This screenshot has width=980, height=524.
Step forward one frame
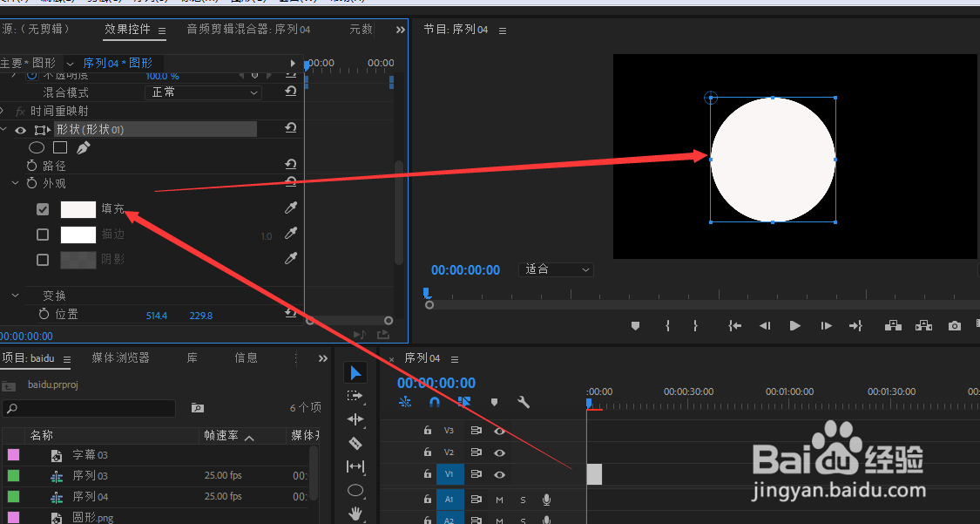tap(827, 326)
